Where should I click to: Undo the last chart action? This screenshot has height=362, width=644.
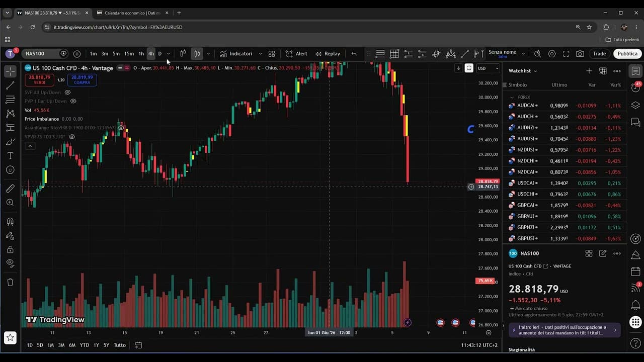pyautogui.click(x=354, y=54)
